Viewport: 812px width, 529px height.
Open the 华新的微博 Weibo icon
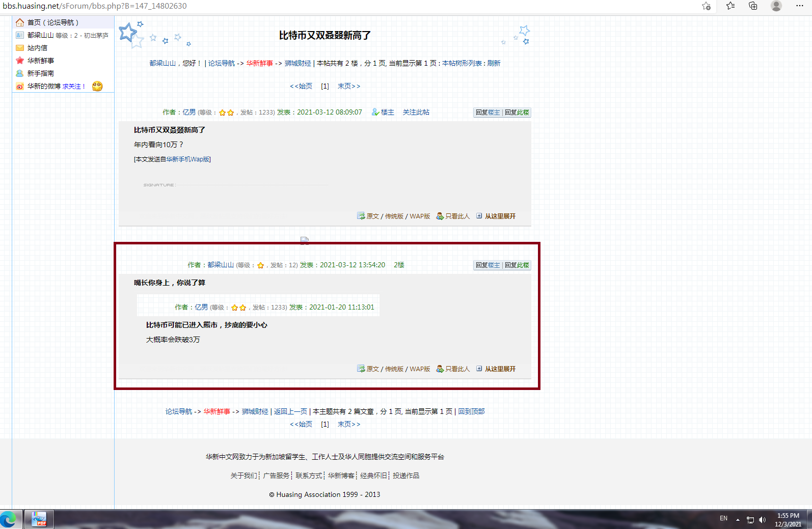20,87
